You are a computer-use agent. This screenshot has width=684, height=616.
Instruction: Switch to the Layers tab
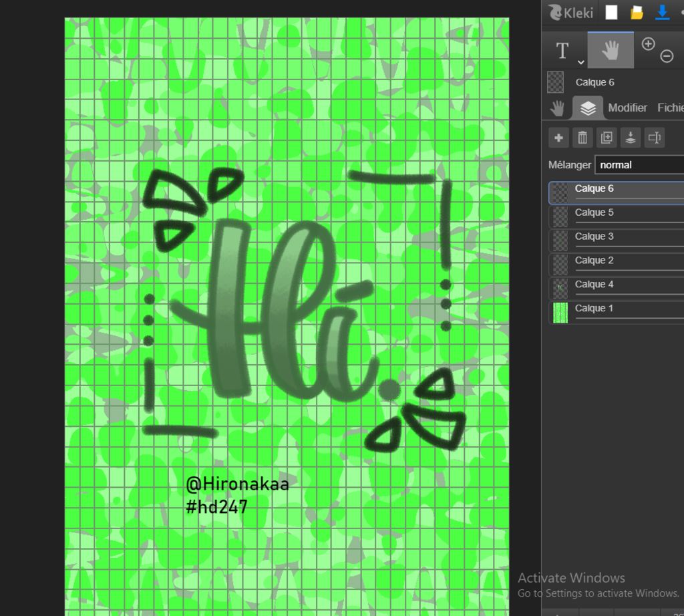588,108
